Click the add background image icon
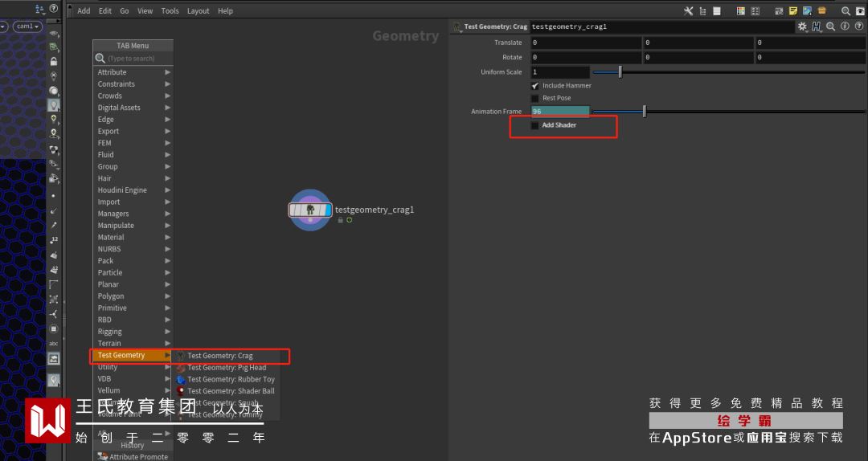868x461 pixels. click(808, 10)
